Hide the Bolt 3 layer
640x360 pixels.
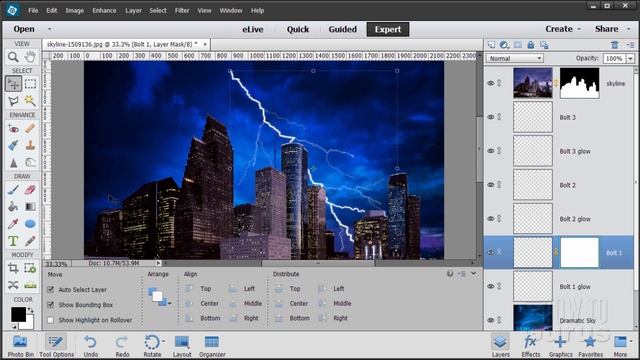pyautogui.click(x=491, y=117)
